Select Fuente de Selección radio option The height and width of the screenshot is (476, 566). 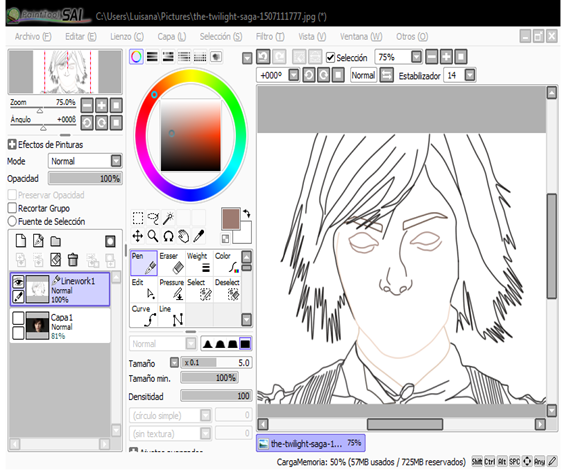pyautogui.click(x=12, y=221)
